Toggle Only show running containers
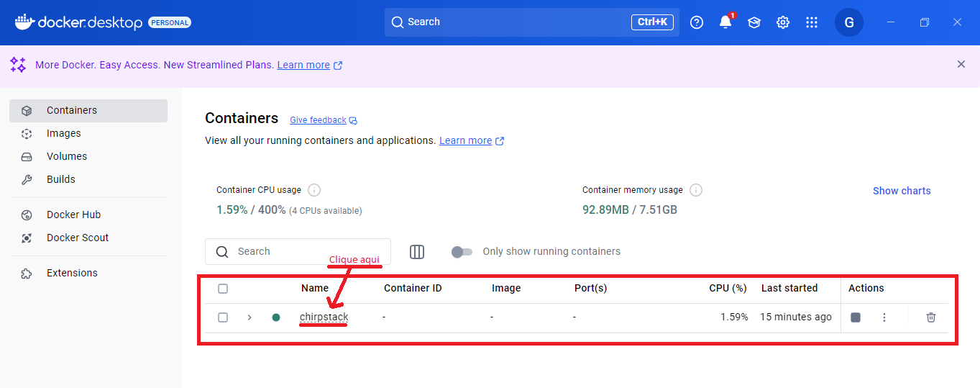Image resolution: width=980 pixels, height=388 pixels. pos(462,251)
